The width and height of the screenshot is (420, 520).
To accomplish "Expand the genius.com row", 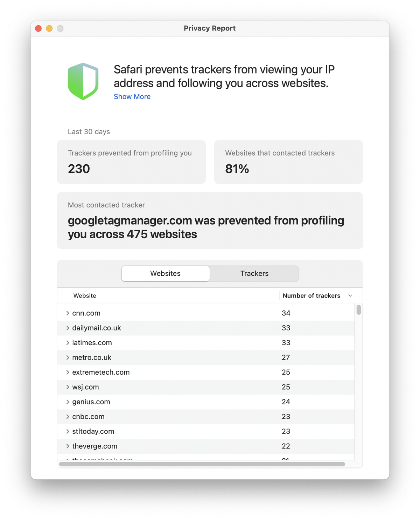I will pos(68,402).
